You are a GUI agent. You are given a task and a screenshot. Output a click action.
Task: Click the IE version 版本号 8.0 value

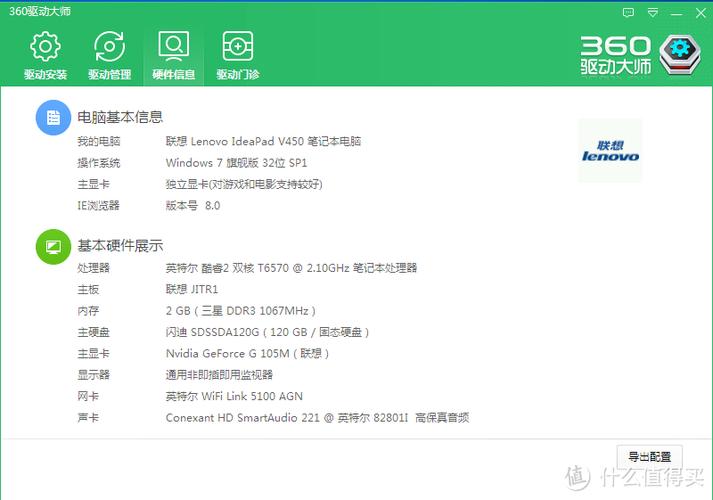pyautogui.click(x=193, y=205)
